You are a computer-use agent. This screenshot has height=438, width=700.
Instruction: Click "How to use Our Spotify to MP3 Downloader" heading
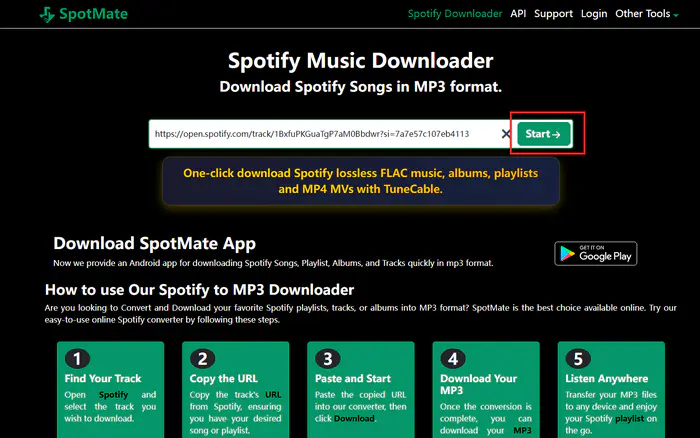(x=199, y=290)
